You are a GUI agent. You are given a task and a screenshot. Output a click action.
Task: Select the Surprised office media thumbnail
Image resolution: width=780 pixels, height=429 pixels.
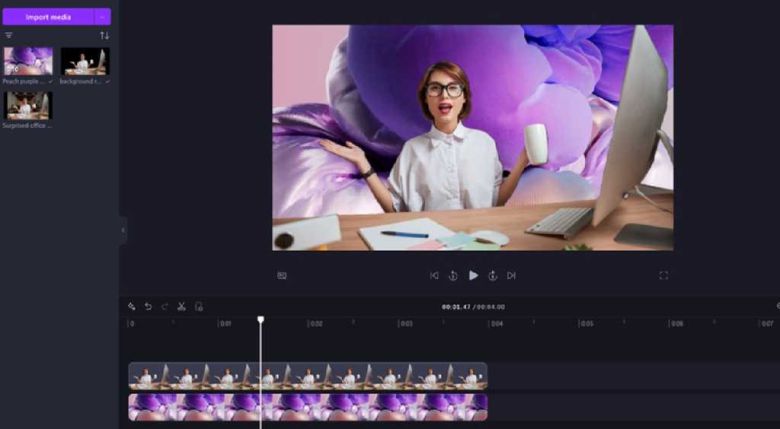28,106
